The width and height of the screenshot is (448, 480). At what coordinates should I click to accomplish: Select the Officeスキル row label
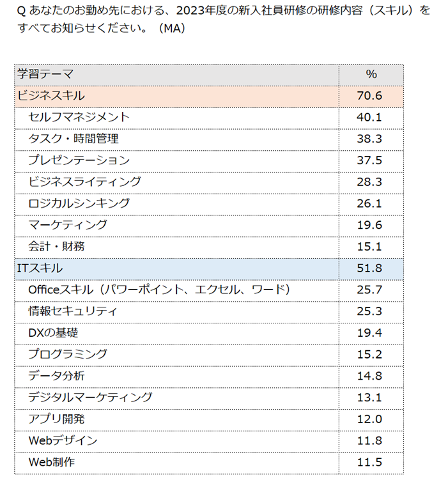[160, 290]
